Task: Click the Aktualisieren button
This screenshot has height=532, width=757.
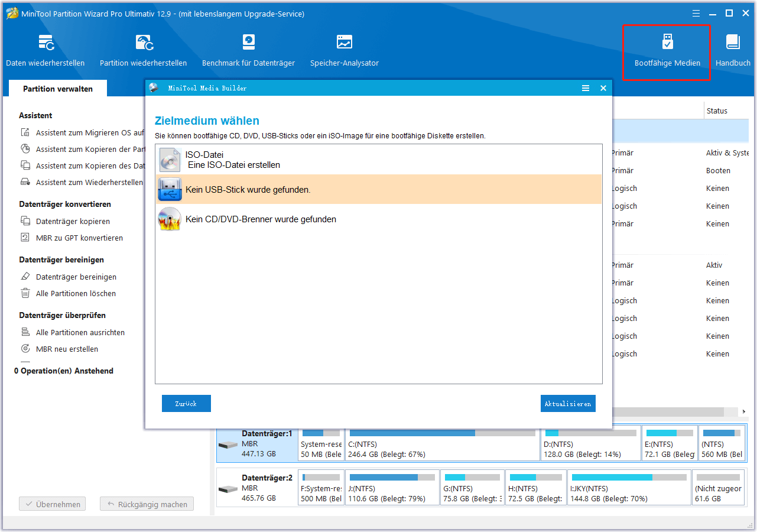Action: (x=568, y=404)
